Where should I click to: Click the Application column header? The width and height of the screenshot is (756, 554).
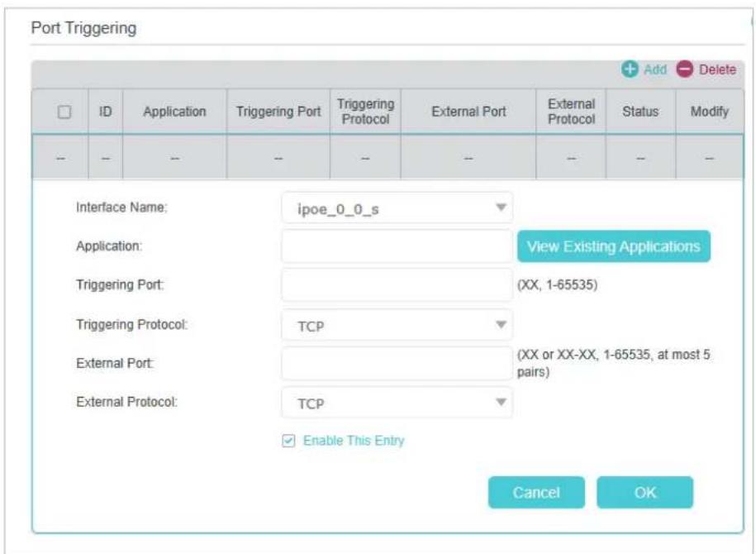(174, 112)
